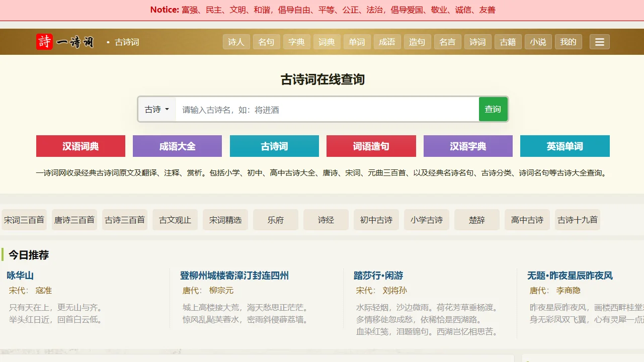Select the 名句 menu item
The width and height of the screenshot is (644, 362).
click(x=266, y=42)
